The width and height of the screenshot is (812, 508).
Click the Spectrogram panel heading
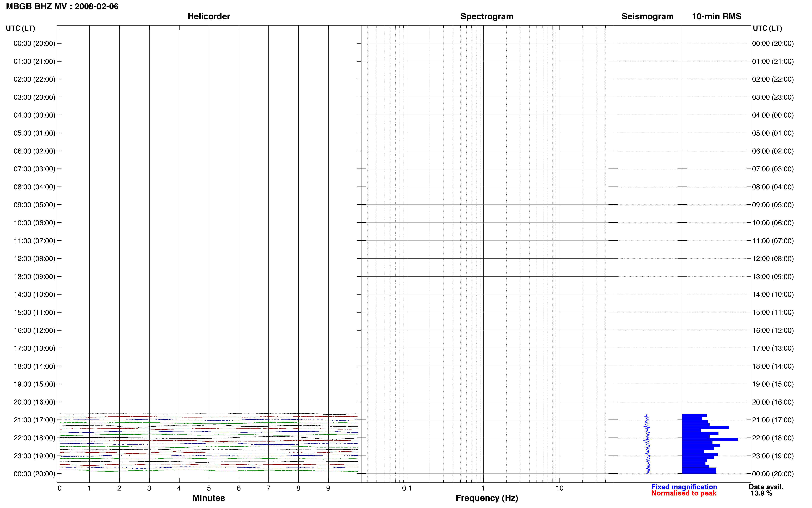click(x=487, y=16)
